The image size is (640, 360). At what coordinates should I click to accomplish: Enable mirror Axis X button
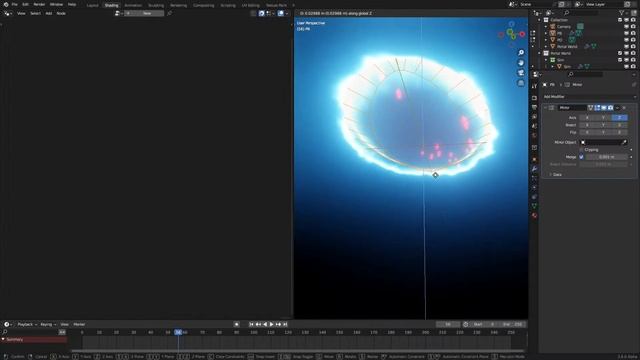pyautogui.click(x=587, y=118)
